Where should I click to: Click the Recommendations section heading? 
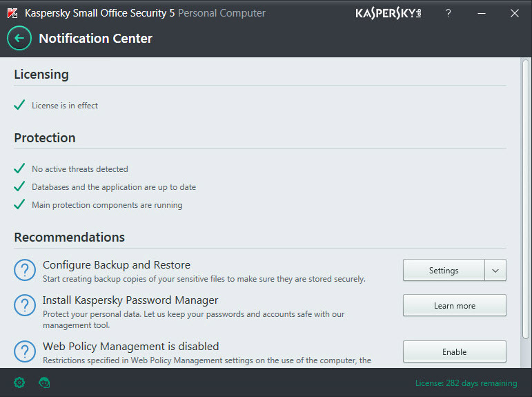coord(70,237)
